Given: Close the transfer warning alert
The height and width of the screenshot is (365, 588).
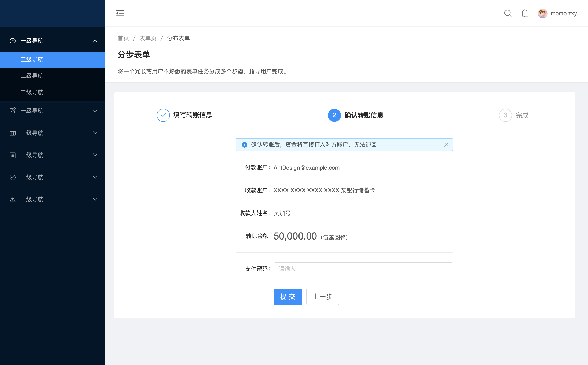Looking at the screenshot, I should tap(446, 145).
